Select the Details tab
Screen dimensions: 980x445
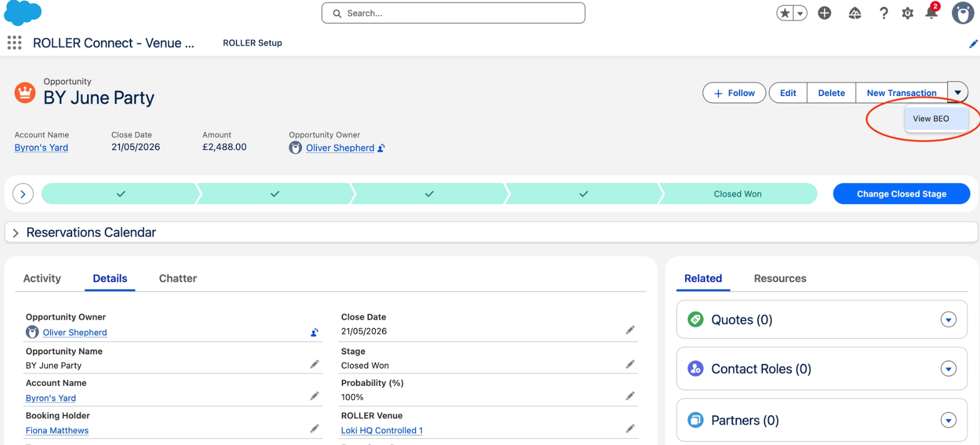110,278
